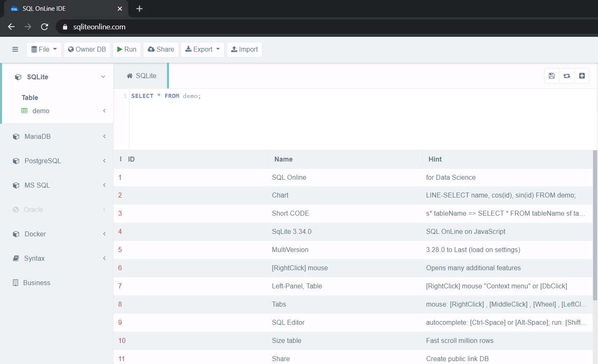This screenshot has width=598, height=364.
Task: Open the Export dropdown
Action: (203, 50)
